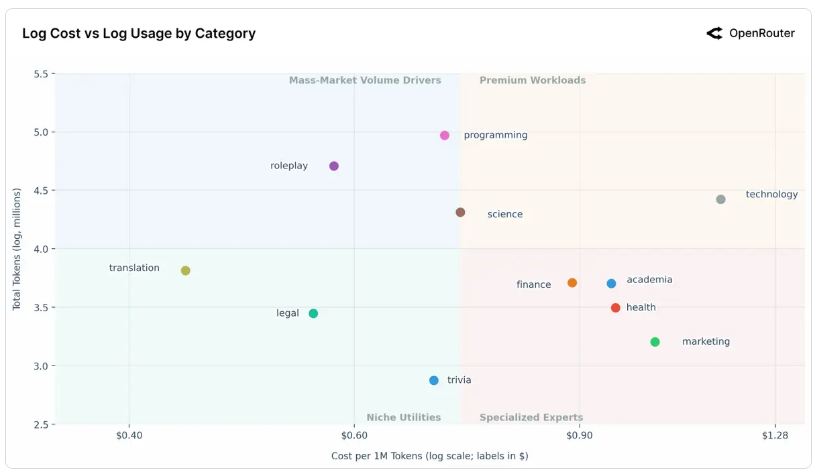Click the Cost per 1M Tokens axis title
This screenshot has height=474, width=818.
tap(430, 456)
